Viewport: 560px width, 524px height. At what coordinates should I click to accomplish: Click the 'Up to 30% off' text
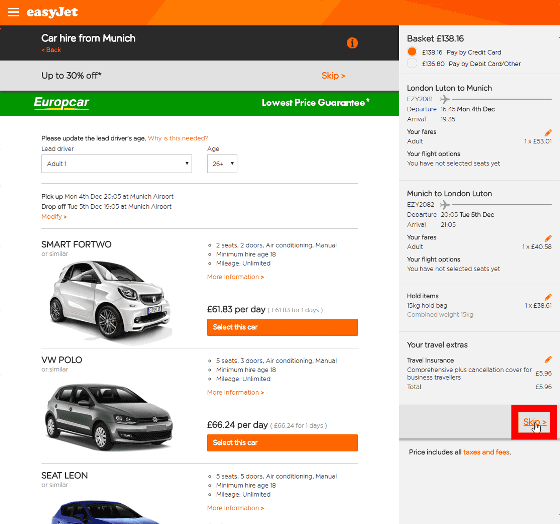(x=71, y=76)
